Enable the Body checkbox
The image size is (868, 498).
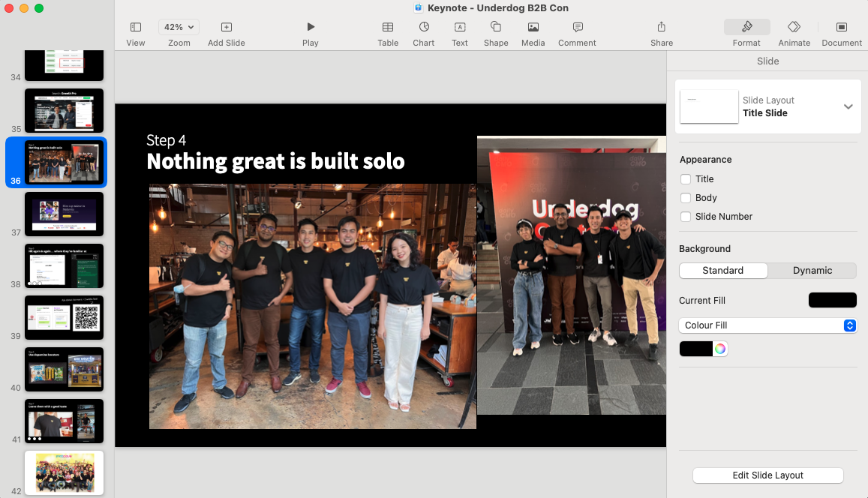point(686,198)
